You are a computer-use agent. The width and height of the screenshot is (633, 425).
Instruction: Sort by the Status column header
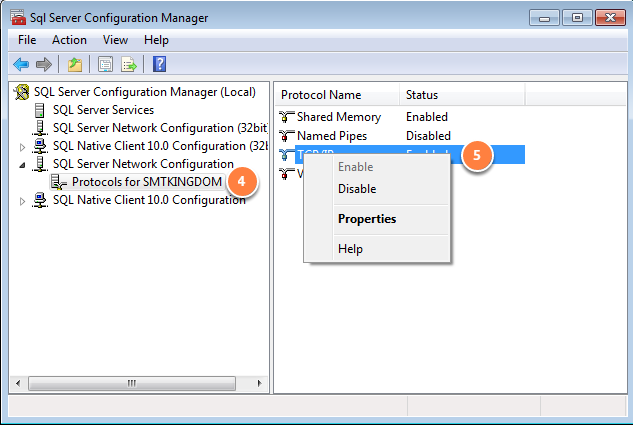462,95
